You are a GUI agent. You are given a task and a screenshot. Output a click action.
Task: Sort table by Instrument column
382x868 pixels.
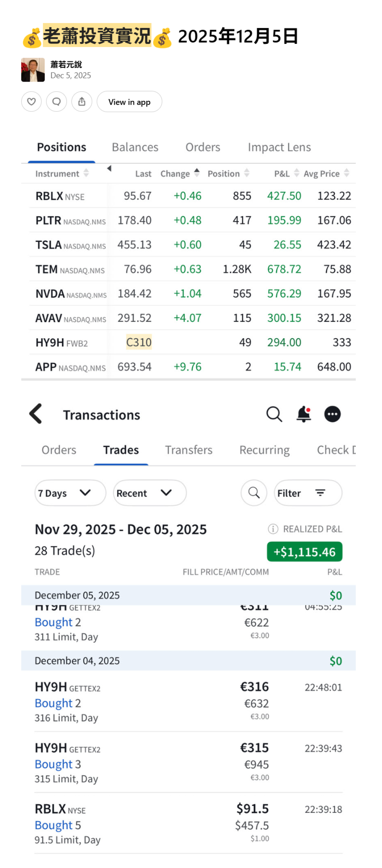pyautogui.click(x=62, y=174)
